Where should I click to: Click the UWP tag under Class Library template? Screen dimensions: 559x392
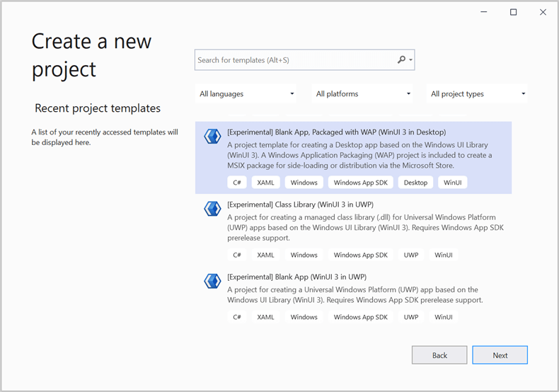pos(411,255)
